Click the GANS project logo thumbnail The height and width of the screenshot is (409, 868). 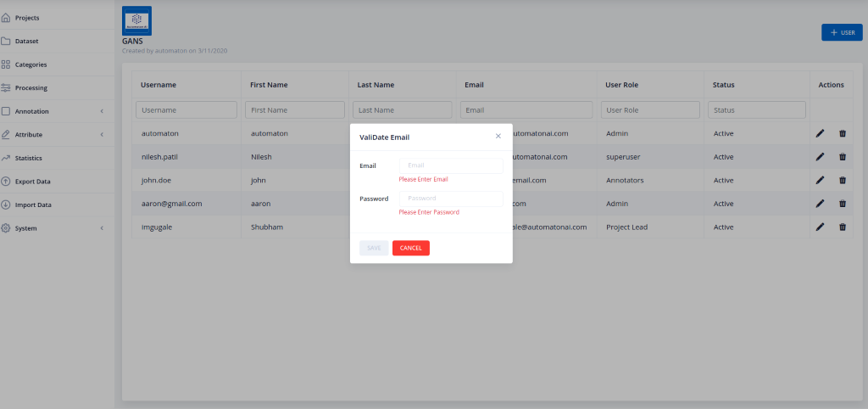(136, 20)
